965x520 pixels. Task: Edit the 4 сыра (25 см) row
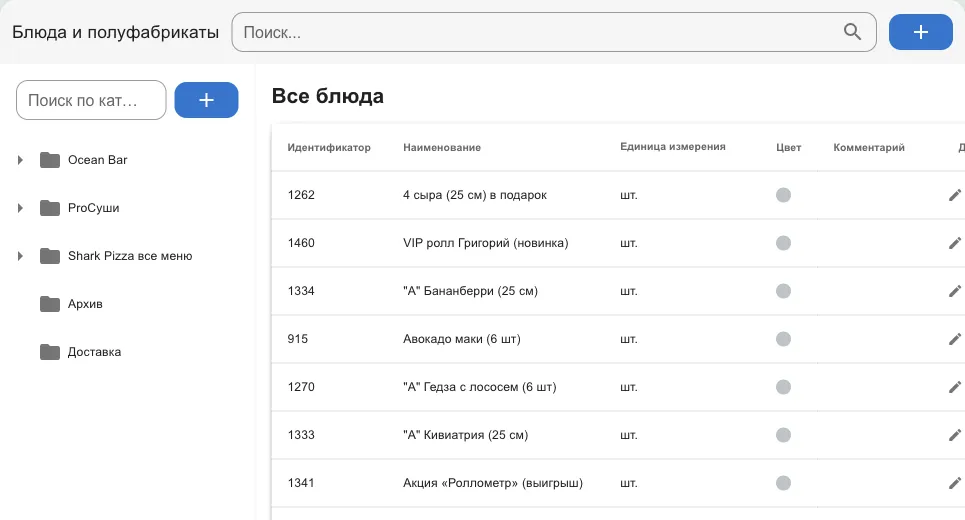[955, 195]
